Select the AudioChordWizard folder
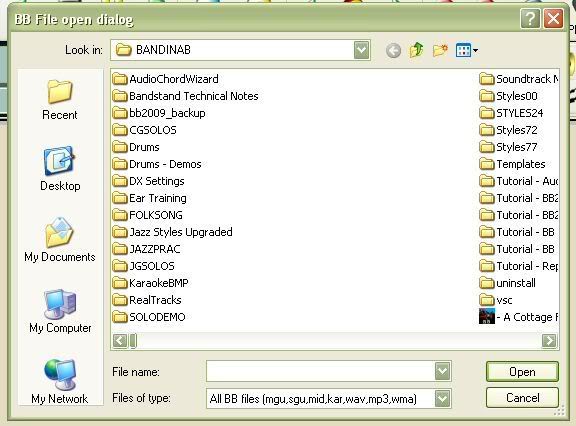Image resolution: width=576 pixels, height=426 pixels. (166, 79)
